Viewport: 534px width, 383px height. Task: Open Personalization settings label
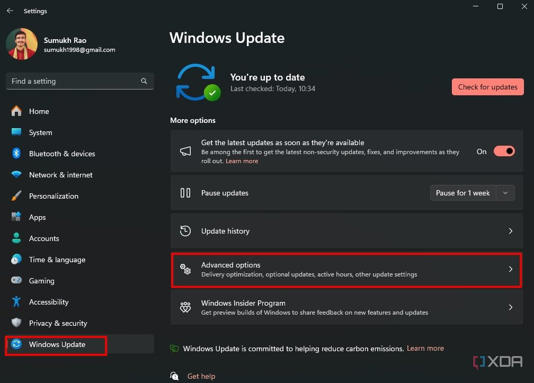pos(53,196)
